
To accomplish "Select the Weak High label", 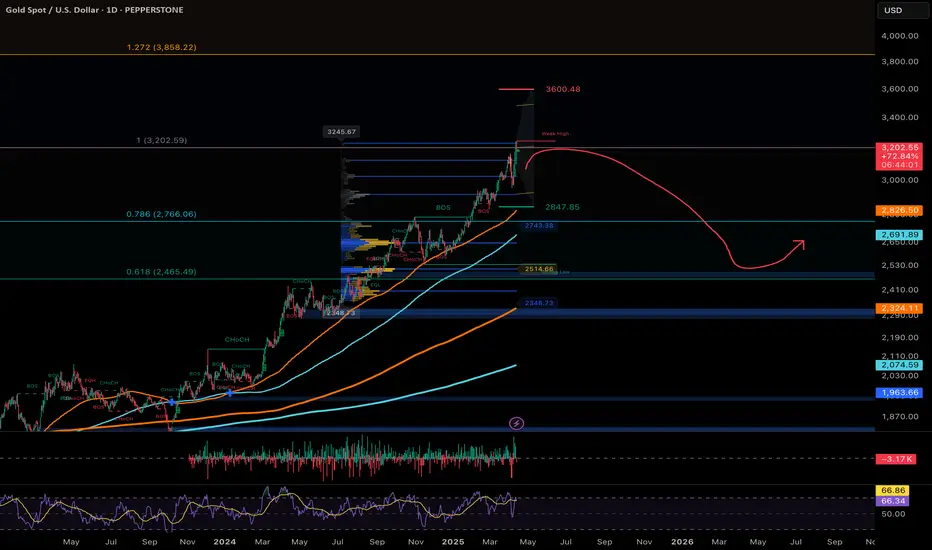I will click(x=555, y=134).
